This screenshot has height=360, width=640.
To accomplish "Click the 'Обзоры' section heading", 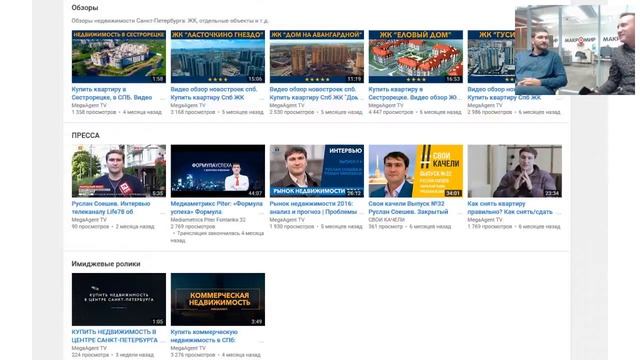I will pos(85,7).
